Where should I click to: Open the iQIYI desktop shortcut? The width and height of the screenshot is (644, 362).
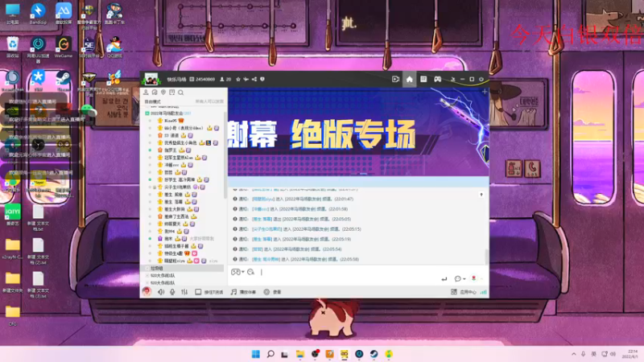click(x=13, y=215)
